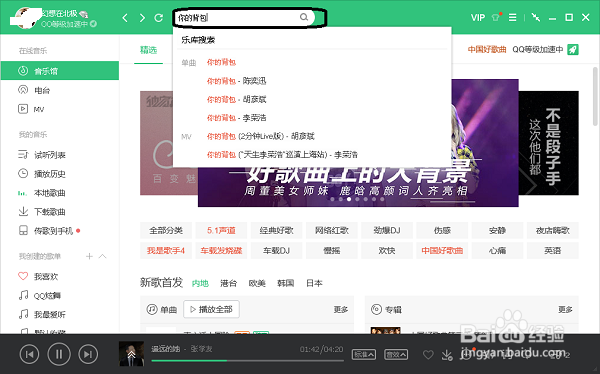The width and height of the screenshot is (600, 374).
Task: Add new playlist with the plus icon
Action: pos(89,256)
